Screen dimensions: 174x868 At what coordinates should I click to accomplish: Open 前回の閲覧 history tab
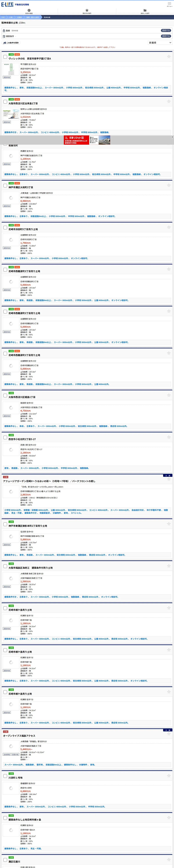click(29, 11)
